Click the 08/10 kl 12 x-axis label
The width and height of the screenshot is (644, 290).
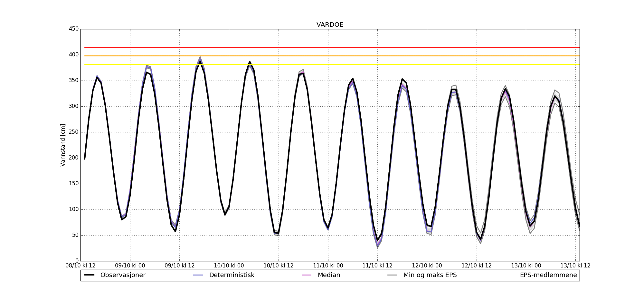point(80,266)
